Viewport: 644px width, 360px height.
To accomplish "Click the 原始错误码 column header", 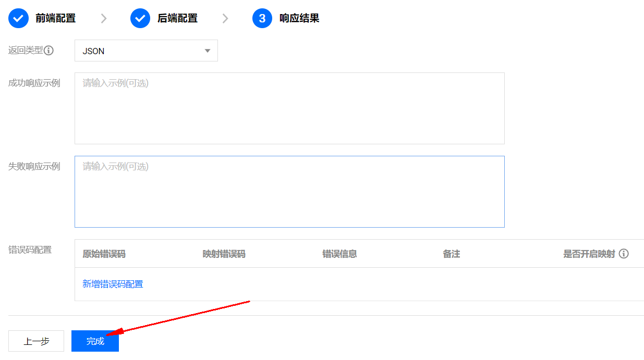I will click(x=104, y=254).
